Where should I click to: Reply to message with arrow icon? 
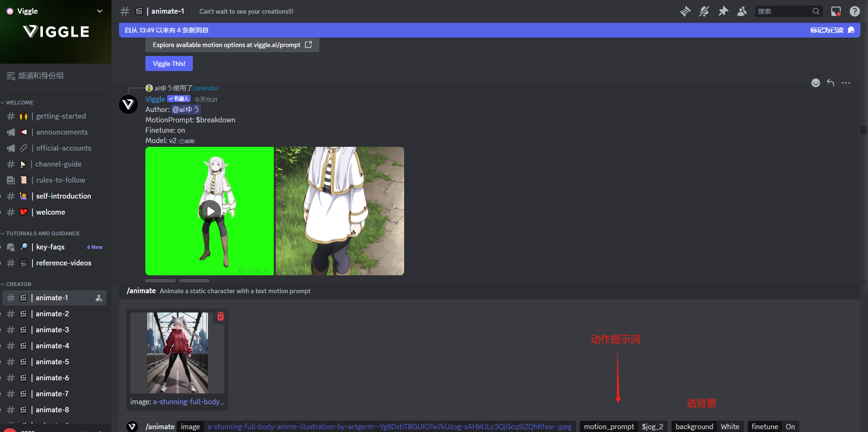click(831, 83)
